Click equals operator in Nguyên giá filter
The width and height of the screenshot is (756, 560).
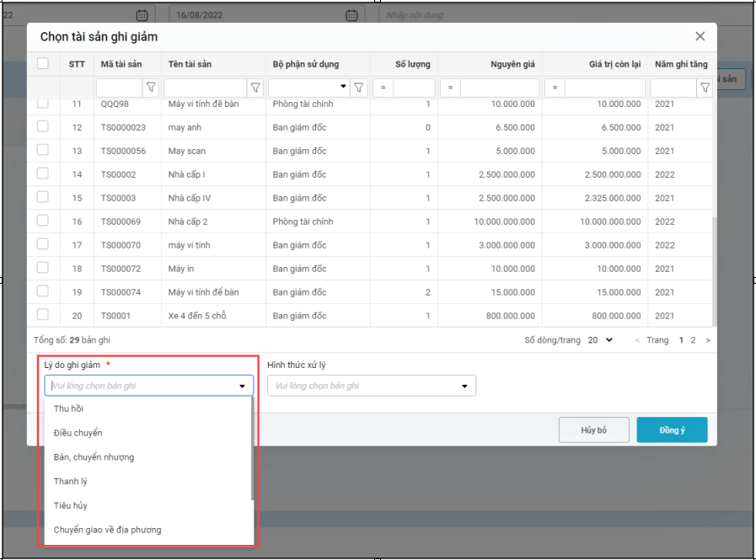[x=450, y=88]
